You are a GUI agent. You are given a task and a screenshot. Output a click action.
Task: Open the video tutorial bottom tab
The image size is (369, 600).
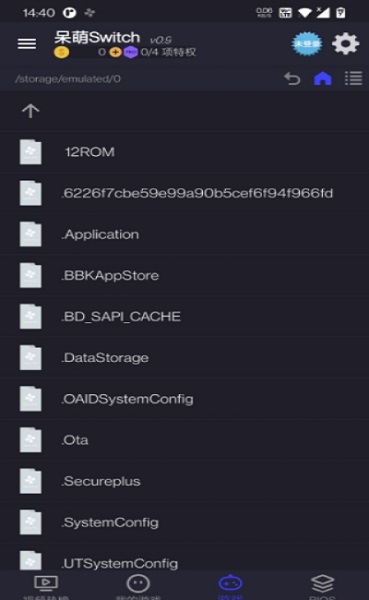pyautogui.click(x=46, y=585)
